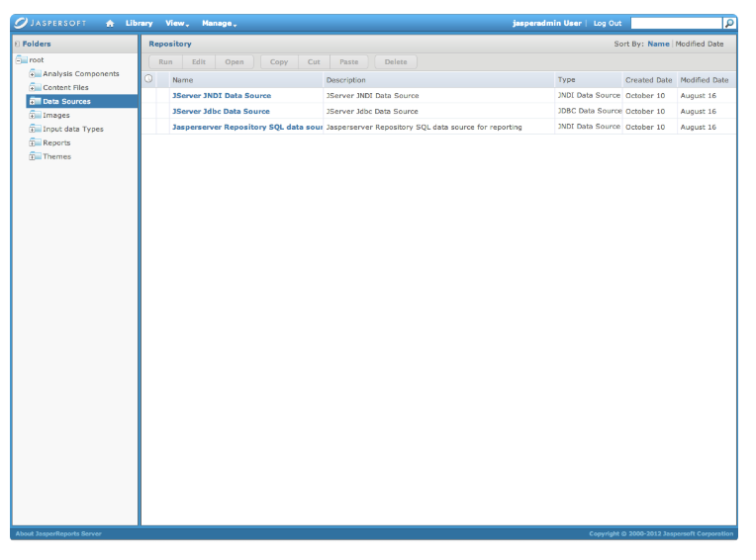Viewport: 756px width, 560px height.
Task: Open the Manage dropdown menu
Action: (x=219, y=23)
